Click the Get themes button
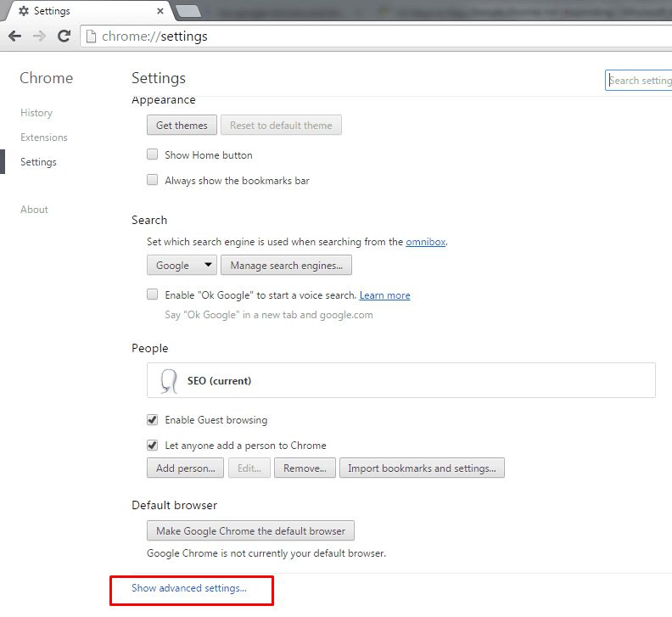Screen dimensions: 672x617 pyautogui.click(x=182, y=126)
